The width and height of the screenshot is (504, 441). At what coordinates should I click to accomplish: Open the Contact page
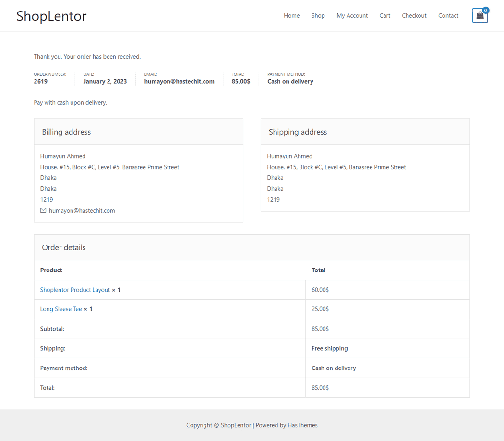(x=448, y=16)
